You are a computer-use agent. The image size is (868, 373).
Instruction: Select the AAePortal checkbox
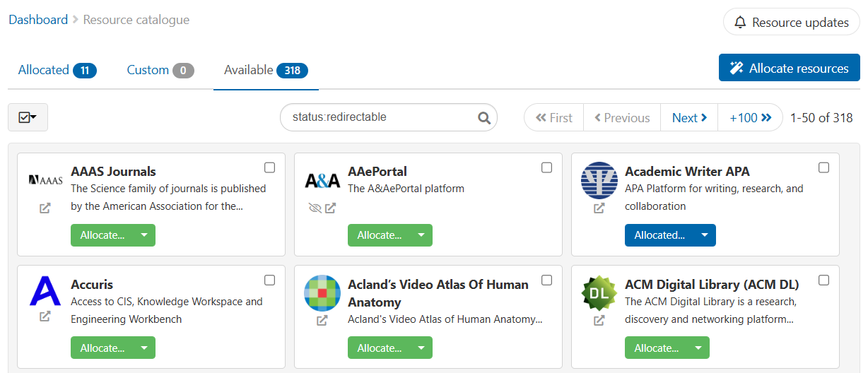coord(546,167)
